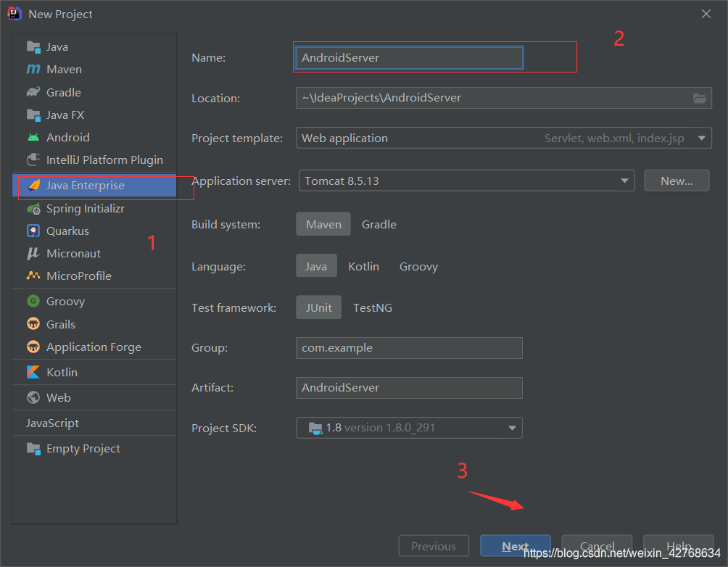Select JUnit test framework

(x=318, y=307)
